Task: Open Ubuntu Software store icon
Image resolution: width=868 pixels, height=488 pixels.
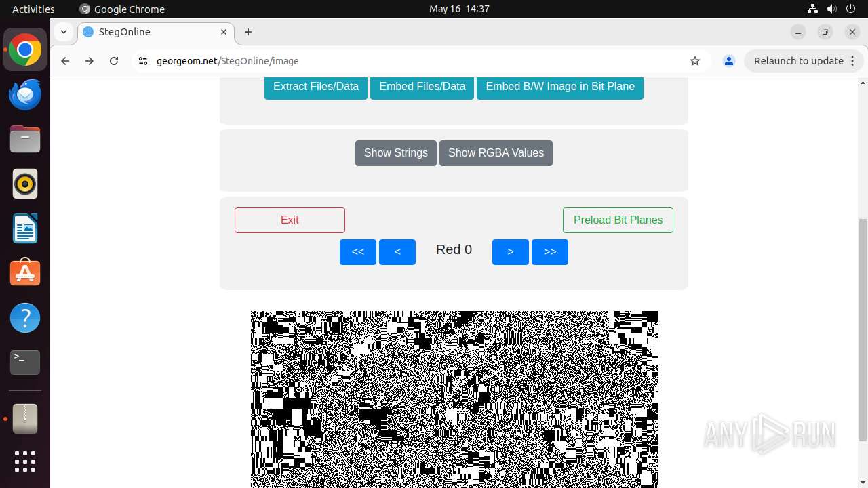Action: click(x=25, y=273)
